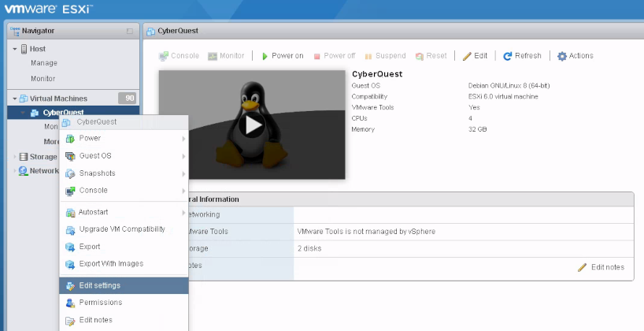The height and width of the screenshot is (331, 644).
Task: Open the Actions gear menu
Action: 576,56
